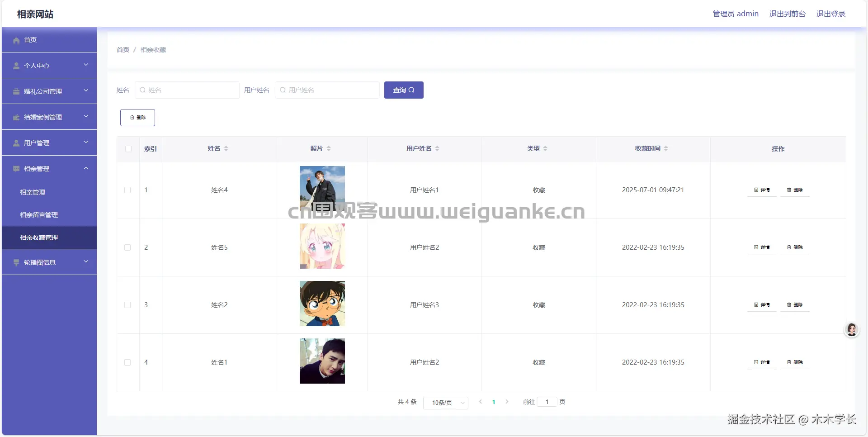Click the 结婚案例管理 sidebar icon
The height and width of the screenshot is (437, 868).
[16, 117]
